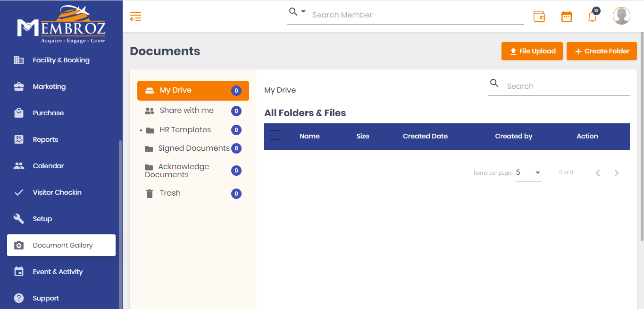Open the Items per page dropdown

[x=528, y=173]
